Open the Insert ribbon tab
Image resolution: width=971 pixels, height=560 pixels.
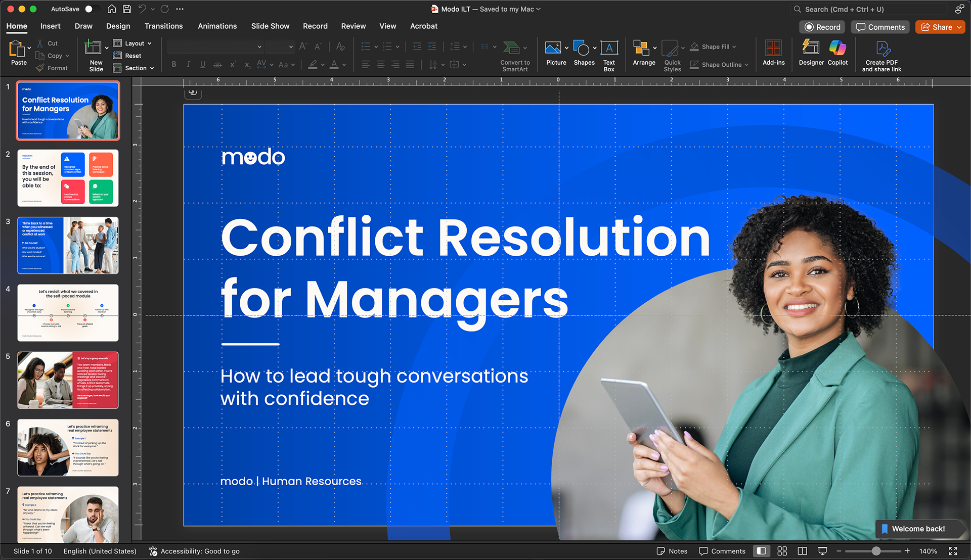point(50,26)
